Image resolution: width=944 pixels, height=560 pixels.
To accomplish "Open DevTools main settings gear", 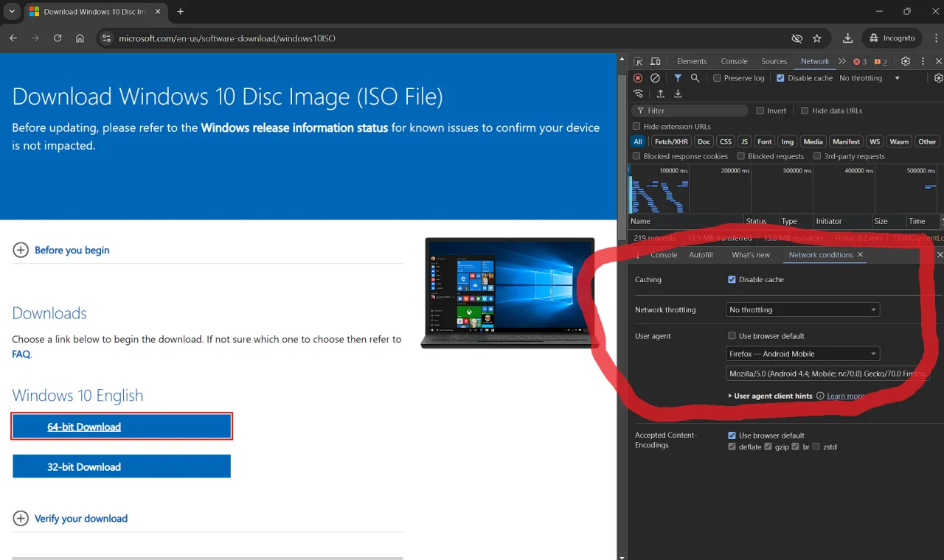I will (x=906, y=61).
